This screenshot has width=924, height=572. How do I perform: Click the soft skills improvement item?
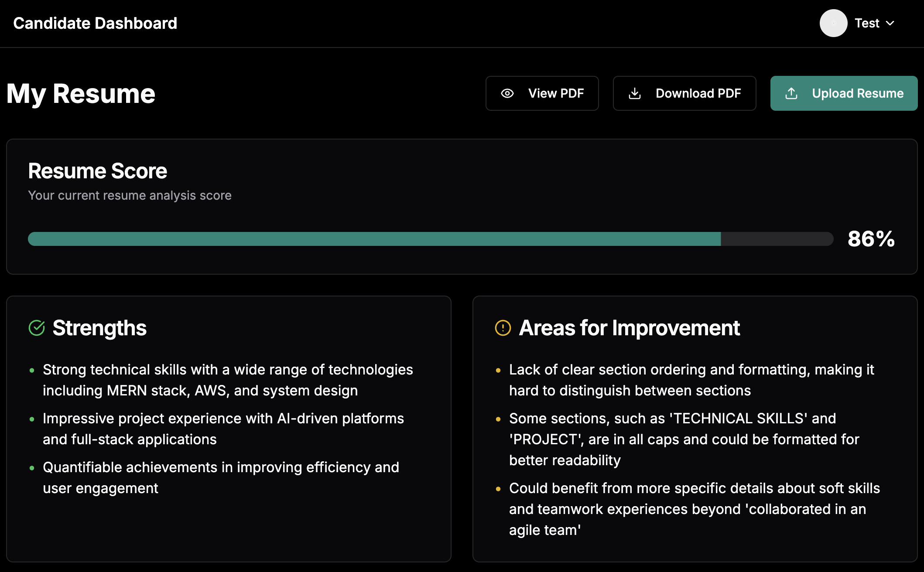coord(694,509)
